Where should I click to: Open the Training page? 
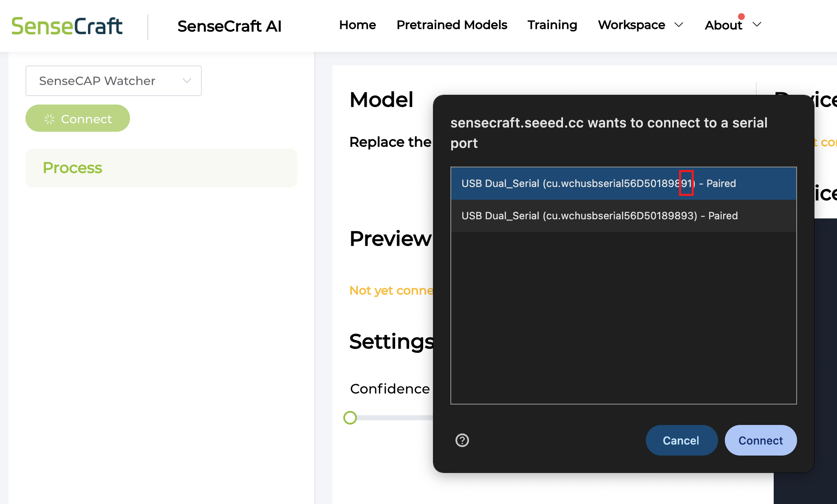552,25
